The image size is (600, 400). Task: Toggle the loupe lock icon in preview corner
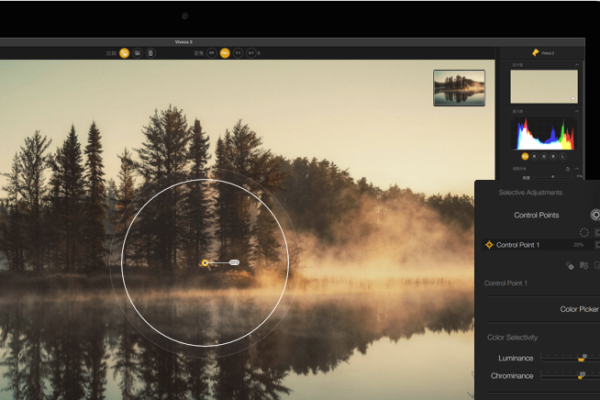click(x=573, y=99)
